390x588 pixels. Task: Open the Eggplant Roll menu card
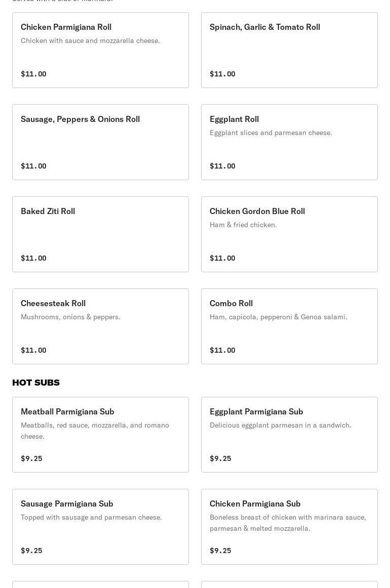click(x=289, y=142)
